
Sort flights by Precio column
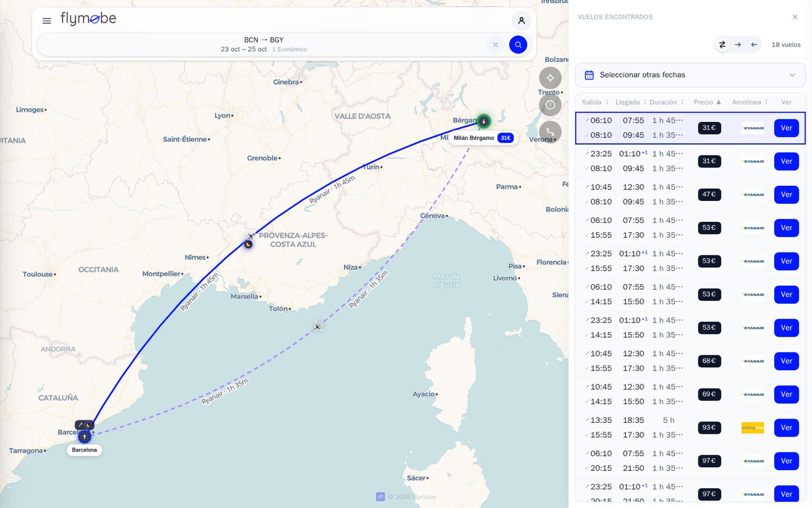pos(708,102)
